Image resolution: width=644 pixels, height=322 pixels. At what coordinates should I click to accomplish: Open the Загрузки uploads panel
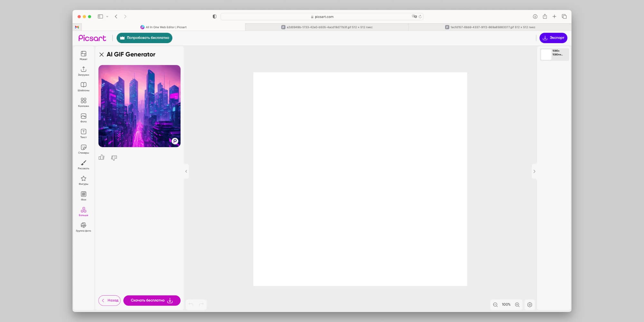[x=83, y=71]
